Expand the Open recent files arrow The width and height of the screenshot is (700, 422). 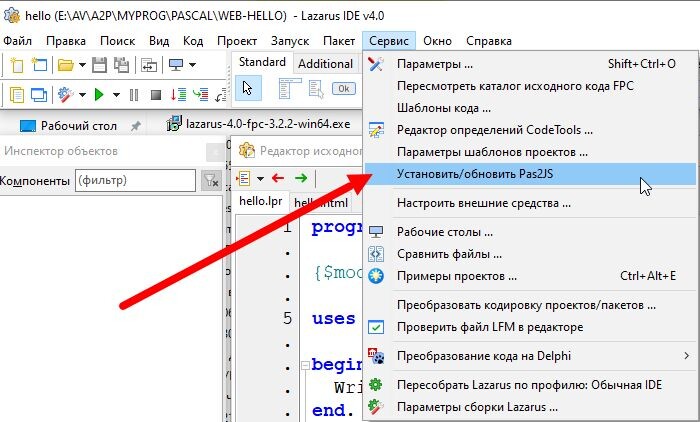point(83,65)
